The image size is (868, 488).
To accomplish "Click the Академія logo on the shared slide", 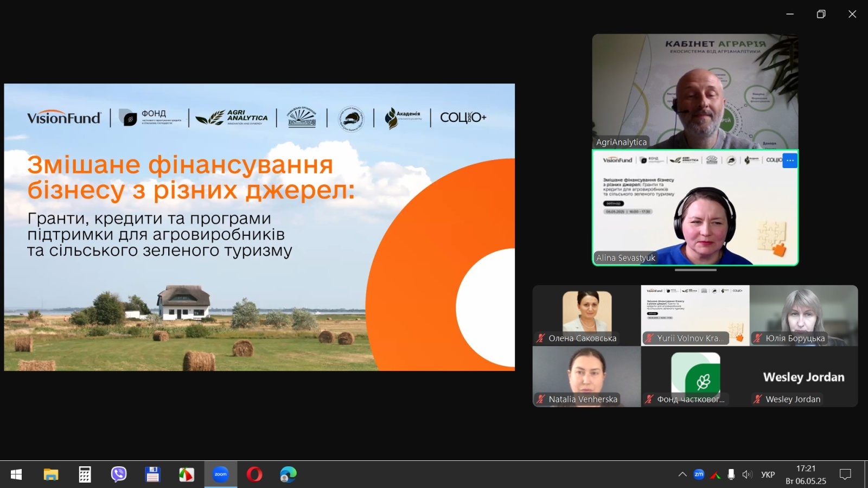I will 403,118.
